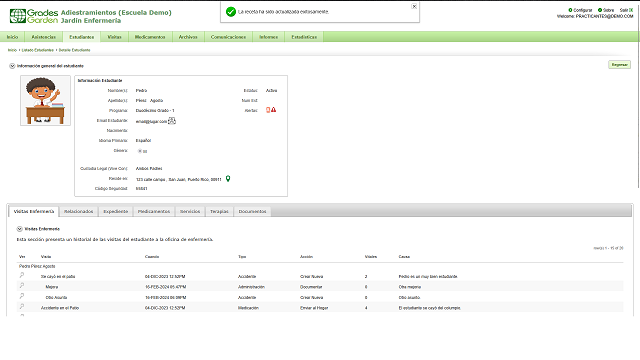Close the success notification popup
Viewport: 640px width, 360px height.
click(414, 6)
